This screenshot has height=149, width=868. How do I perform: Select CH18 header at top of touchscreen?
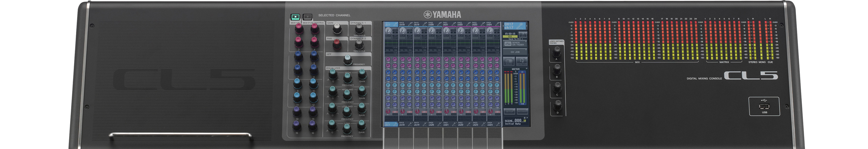[x=406, y=24]
